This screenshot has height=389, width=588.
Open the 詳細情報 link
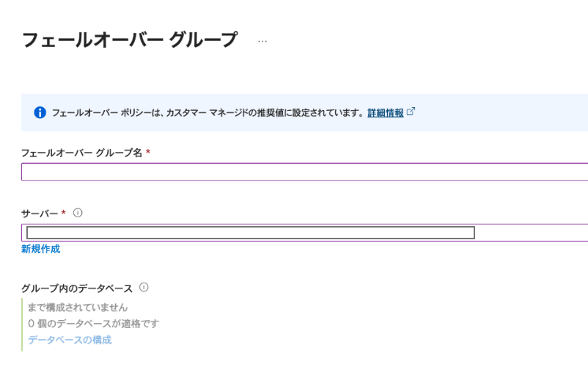click(x=386, y=113)
